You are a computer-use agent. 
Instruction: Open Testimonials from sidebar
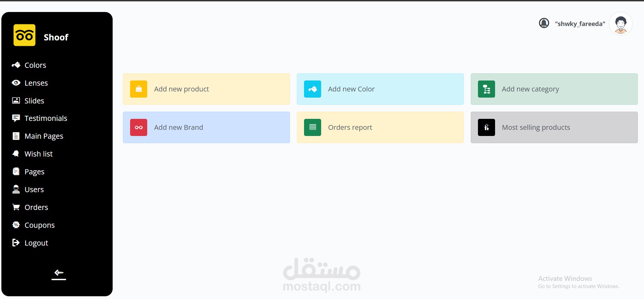coord(46,118)
